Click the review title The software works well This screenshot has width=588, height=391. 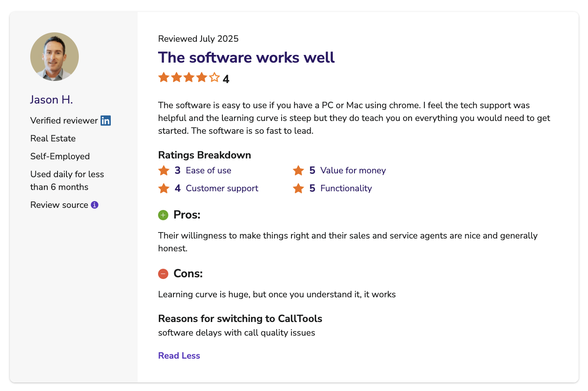(x=246, y=57)
